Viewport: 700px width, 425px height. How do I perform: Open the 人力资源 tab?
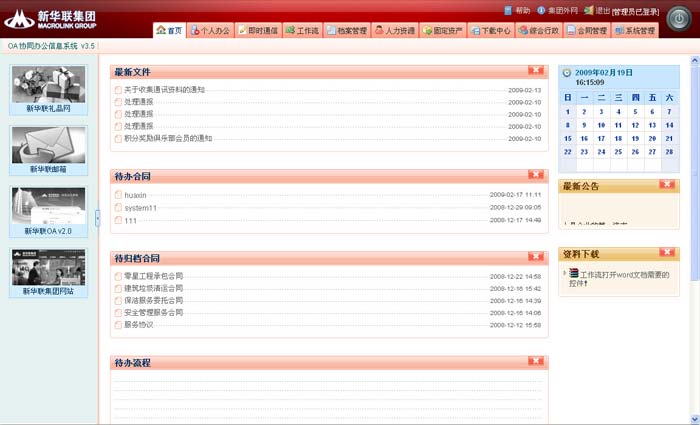click(x=396, y=31)
